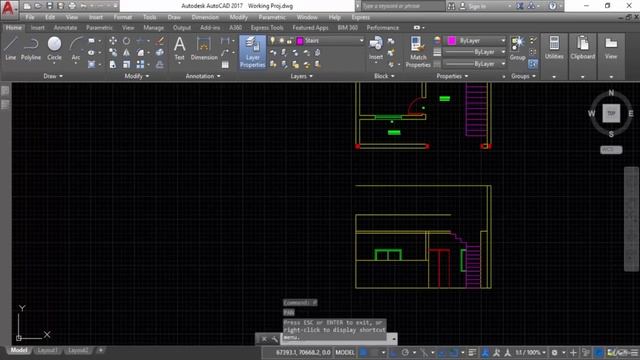Click the Table icon in Annotation panel
The image size is (640, 360).
(x=225, y=64)
